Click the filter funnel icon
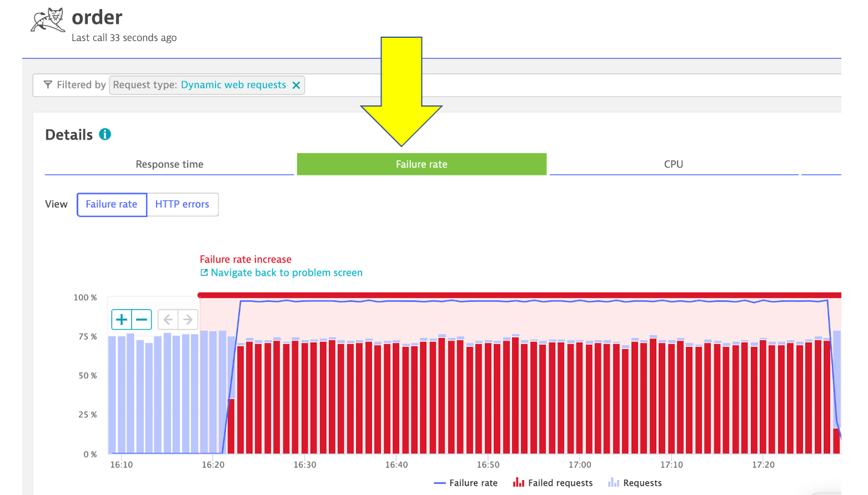The width and height of the screenshot is (868, 495). 48,85
